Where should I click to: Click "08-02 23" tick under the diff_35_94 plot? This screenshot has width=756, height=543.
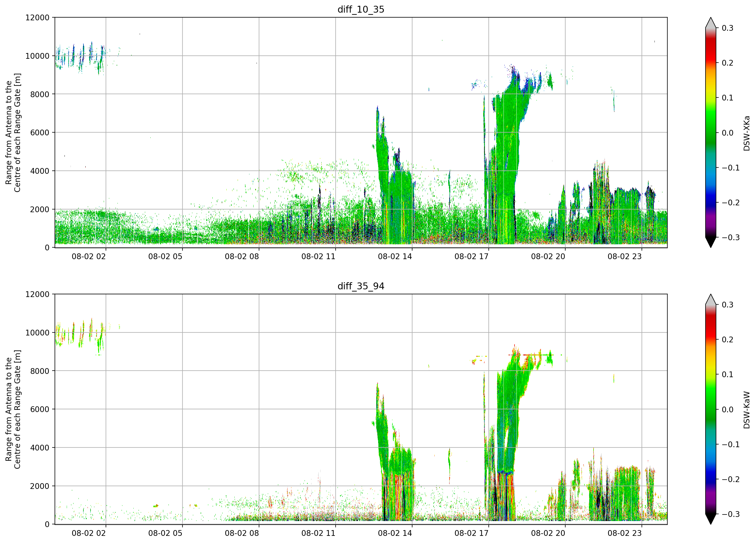point(625,533)
